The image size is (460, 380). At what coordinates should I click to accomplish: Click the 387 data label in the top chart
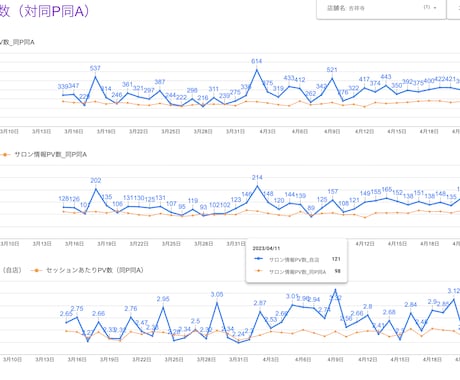click(160, 82)
